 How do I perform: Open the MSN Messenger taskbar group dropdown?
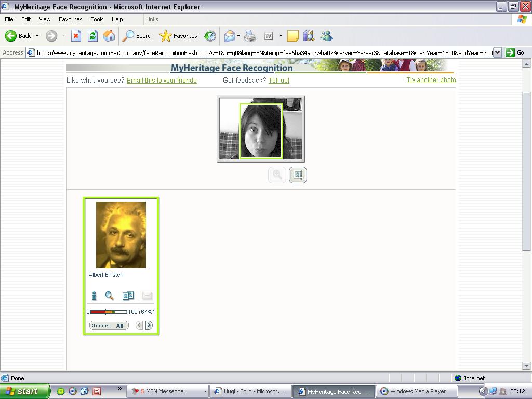tap(205, 391)
